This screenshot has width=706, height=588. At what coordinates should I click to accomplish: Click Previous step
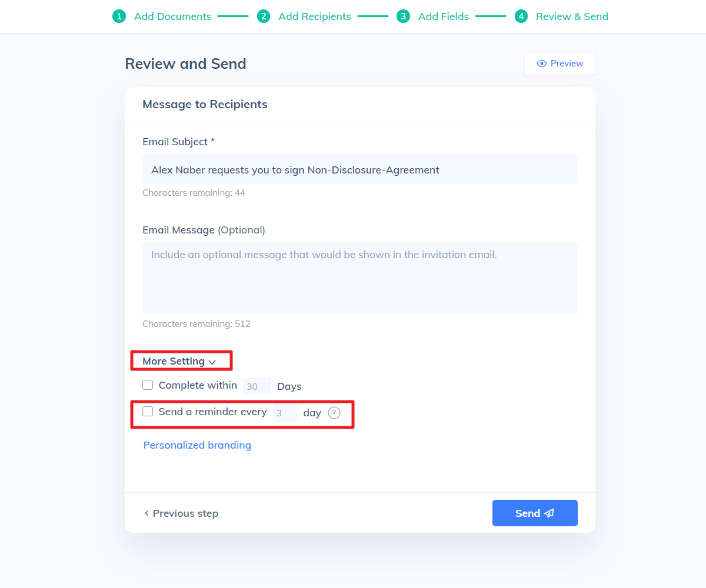(x=185, y=513)
